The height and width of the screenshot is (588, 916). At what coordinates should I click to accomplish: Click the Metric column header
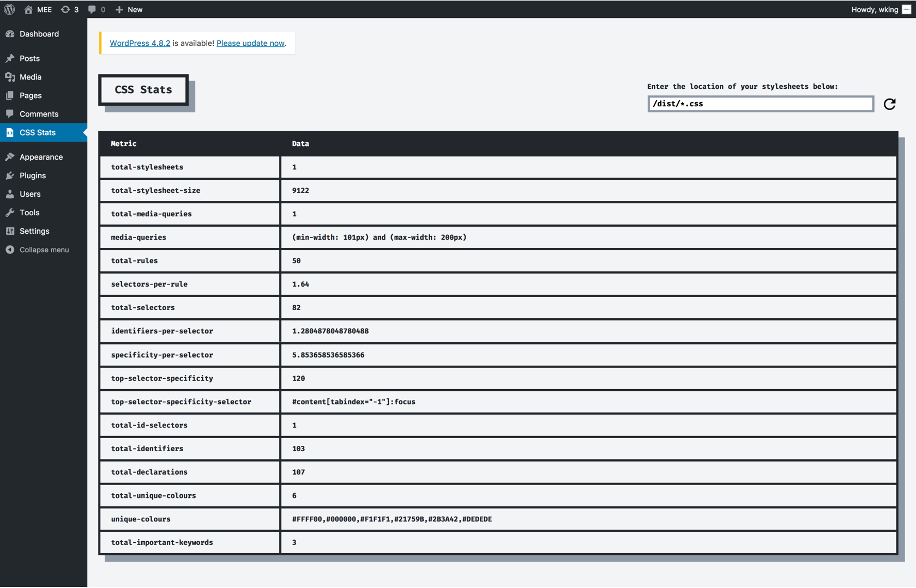point(124,144)
